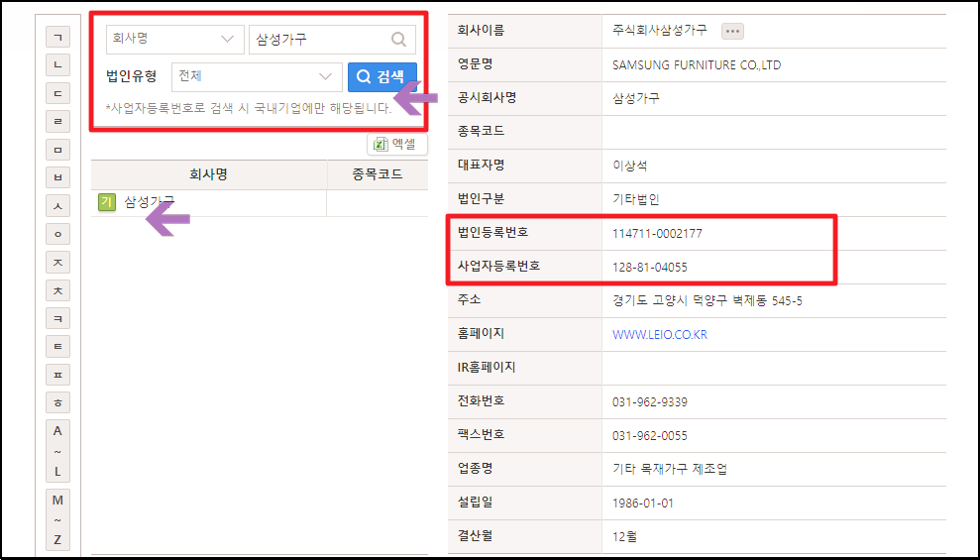Click the 회사이름 value 주식회사삼성가구
The height and width of the screenshot is (560, 980).
659,30
